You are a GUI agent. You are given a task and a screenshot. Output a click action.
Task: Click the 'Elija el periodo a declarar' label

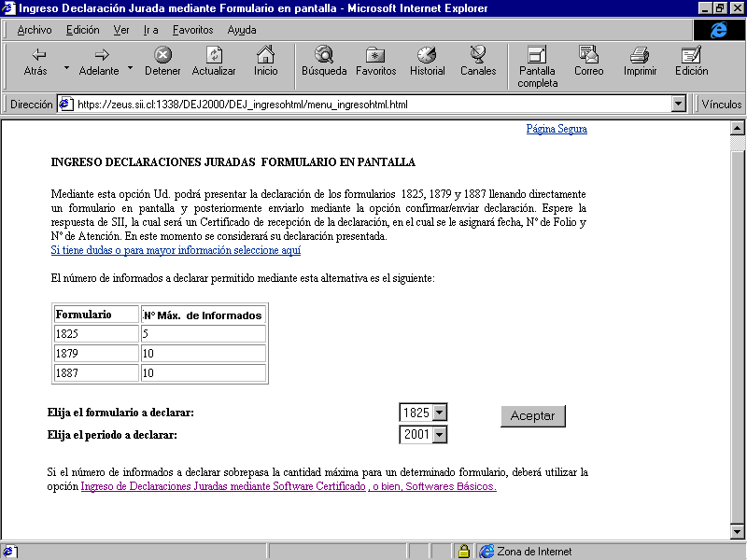coord(112,435)
